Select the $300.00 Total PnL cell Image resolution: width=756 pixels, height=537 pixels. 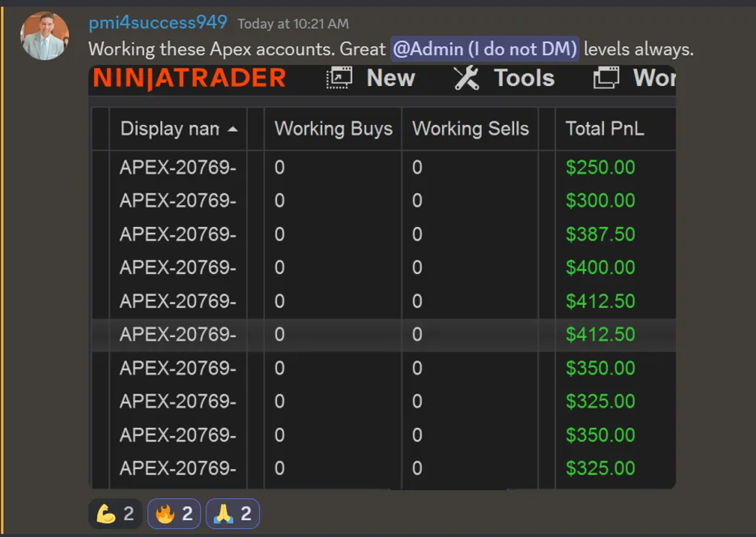[x=600, y=201]
